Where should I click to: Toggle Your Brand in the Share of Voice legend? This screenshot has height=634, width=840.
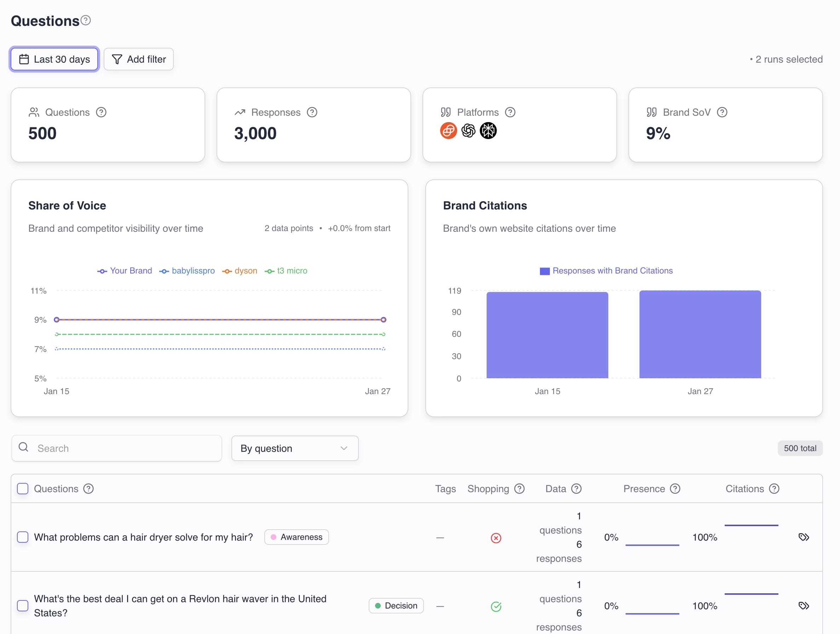click(124, 271)
